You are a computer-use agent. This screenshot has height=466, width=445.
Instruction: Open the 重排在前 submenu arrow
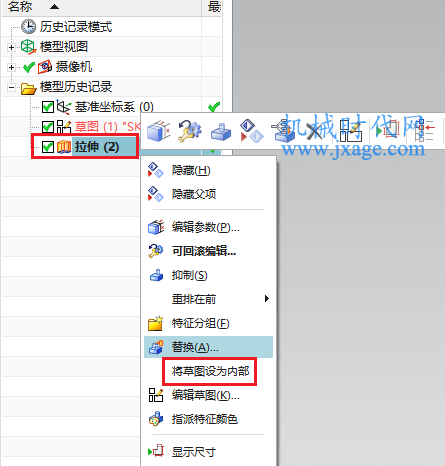[267, 299]
